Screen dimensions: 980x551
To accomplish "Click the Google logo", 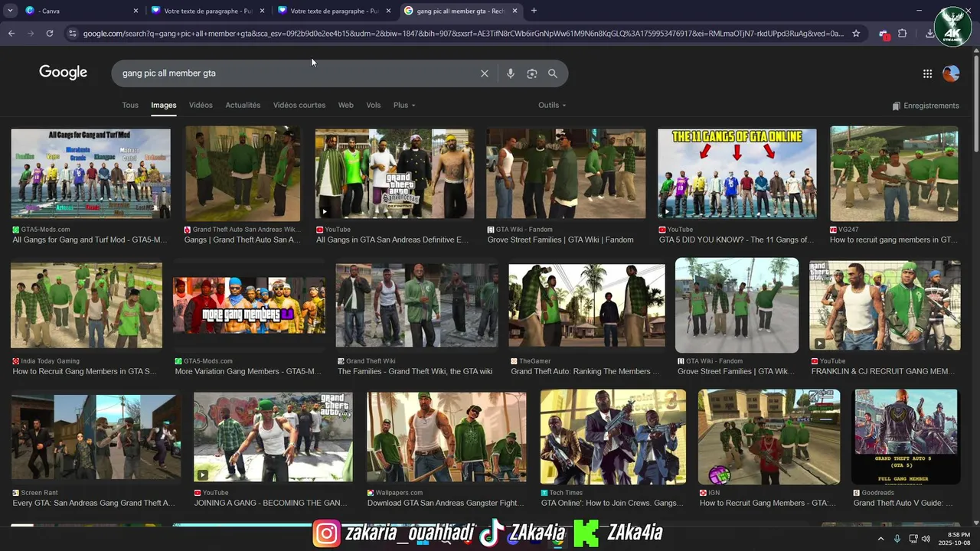I will coord(63,73).
